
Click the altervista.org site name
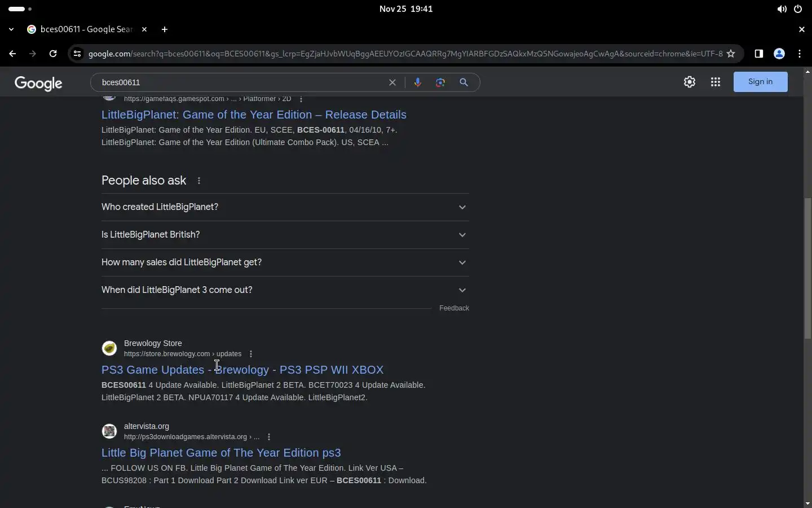(x=147, y=426)
